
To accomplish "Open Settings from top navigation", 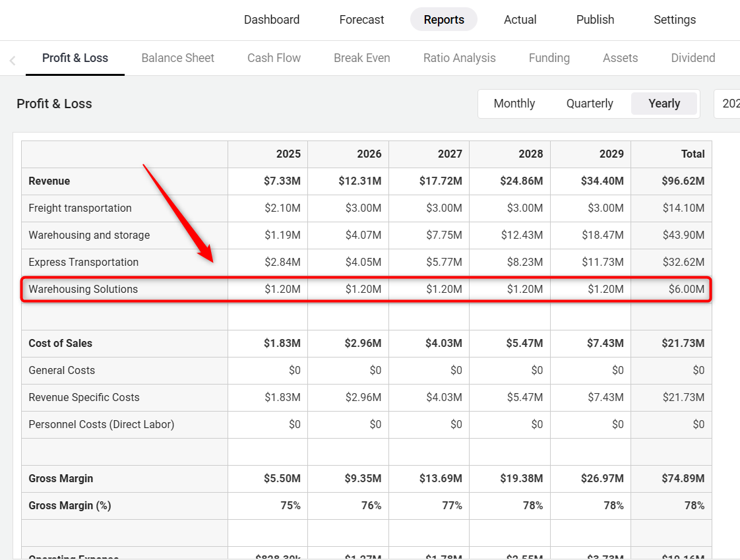I will (x=674, y=20).
